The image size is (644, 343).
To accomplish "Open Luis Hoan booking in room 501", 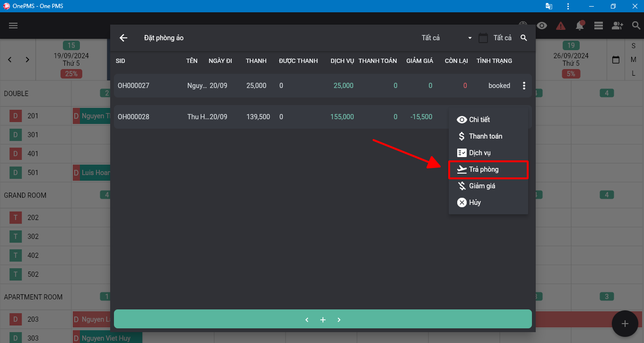I will tap(91, 173).
